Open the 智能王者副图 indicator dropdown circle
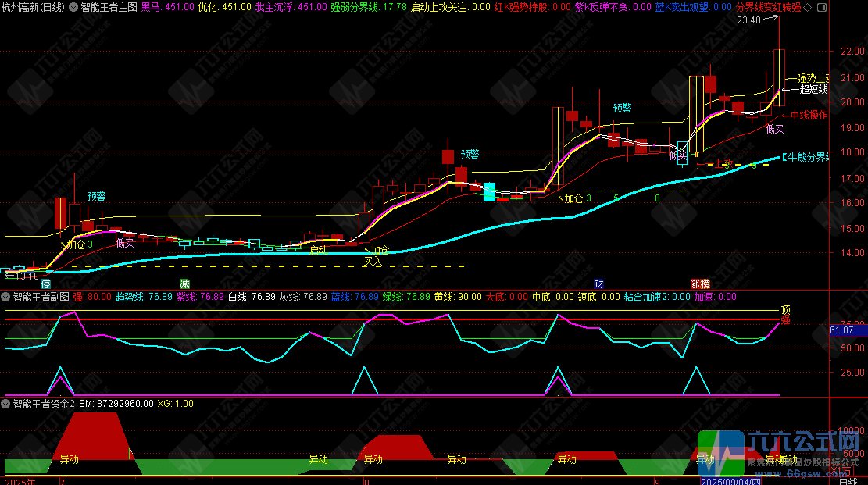Screen dimensions: 868x485 (x=5, y=297)
